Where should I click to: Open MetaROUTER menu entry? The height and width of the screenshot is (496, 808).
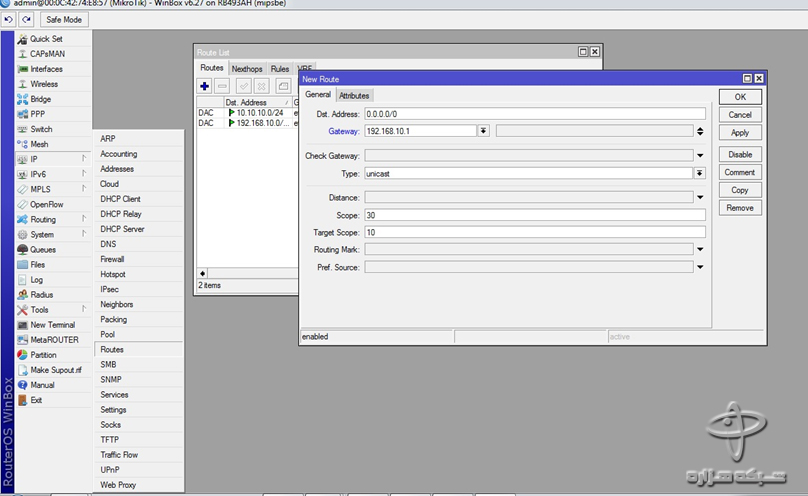click(x=54, y=340)
